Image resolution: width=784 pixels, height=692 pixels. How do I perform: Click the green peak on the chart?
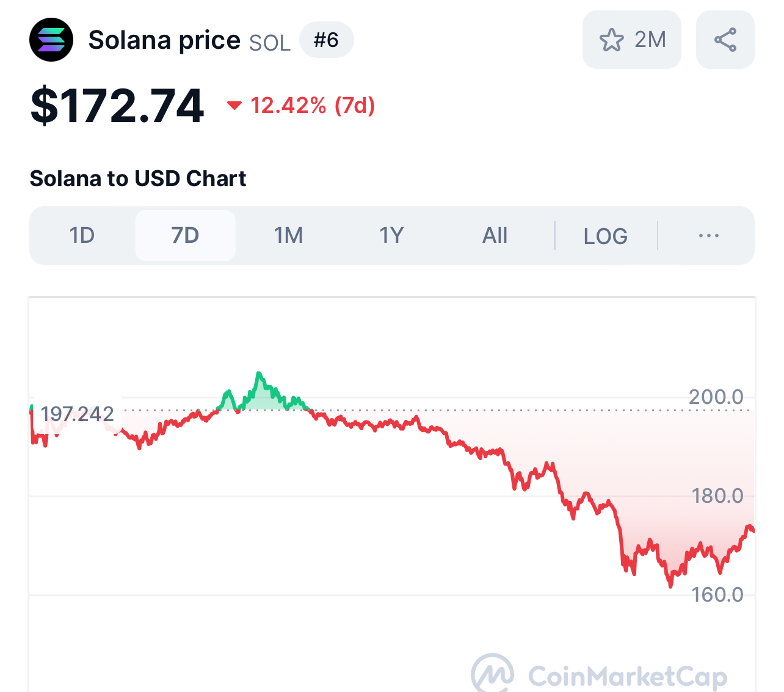pyautogui.click(x=260, y=374)
